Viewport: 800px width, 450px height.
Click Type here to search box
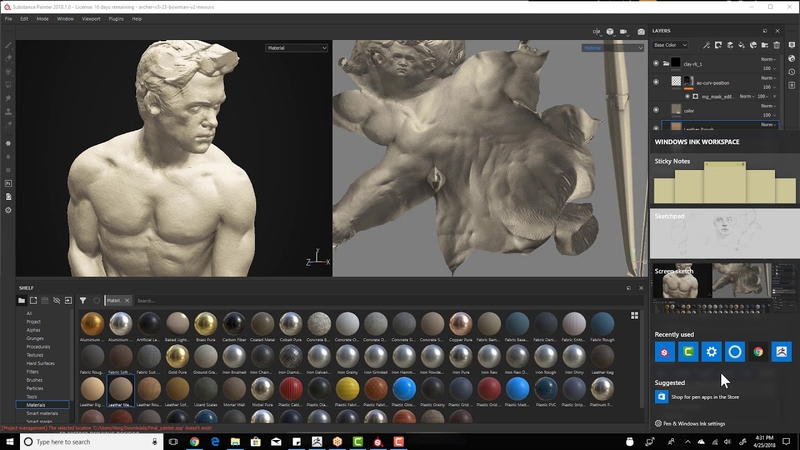(x=91, y=442)
